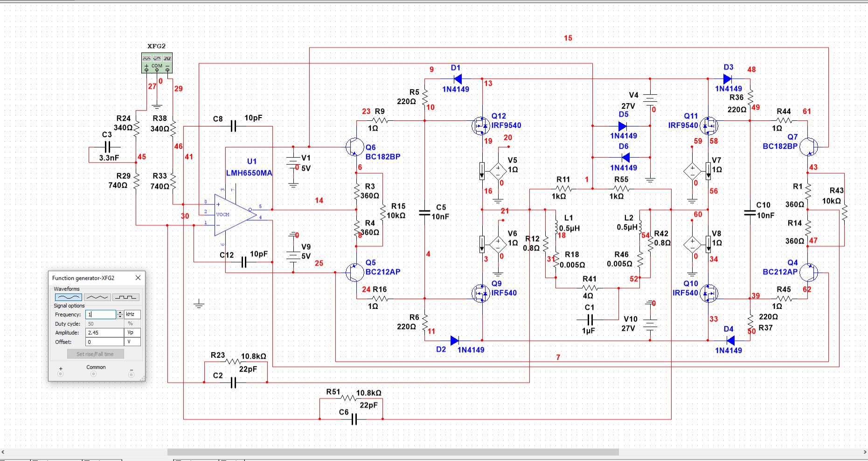This screenshot has height=461, width=868.
Task: Select the V7 controlled source symbol
Action: click(x=693, y=171)
